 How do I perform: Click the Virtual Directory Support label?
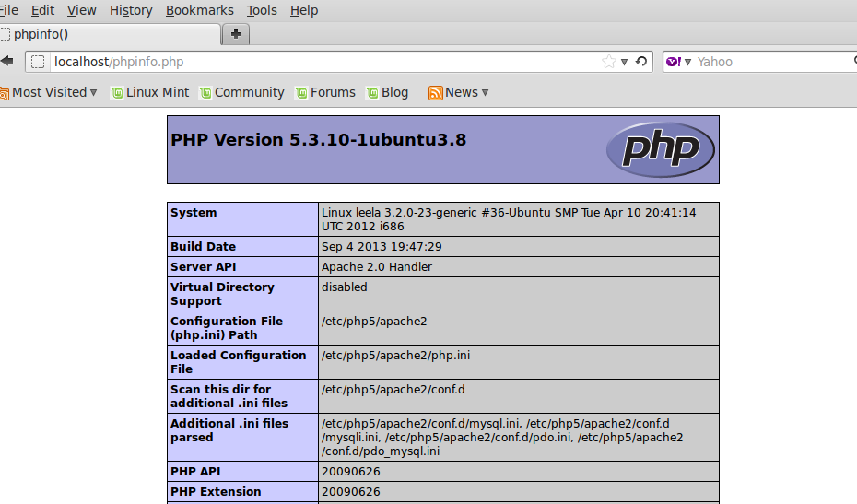222,294
